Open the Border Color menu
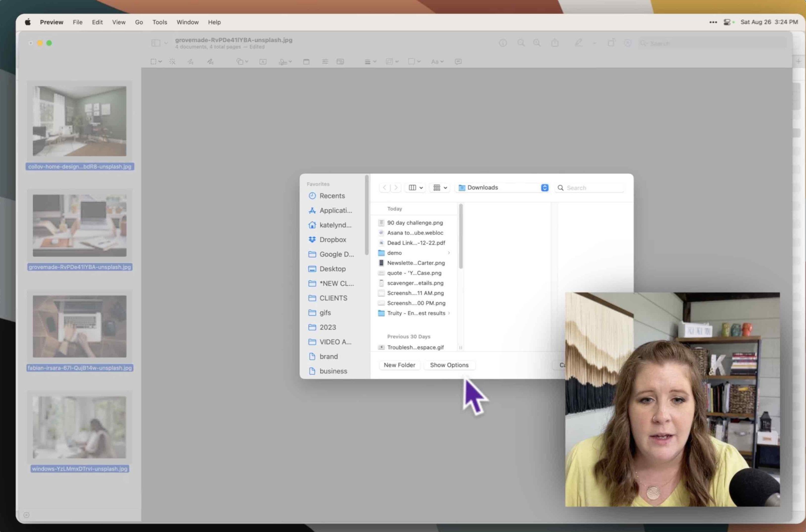Screen dimensions: 806x532 [x=392, y=62]
